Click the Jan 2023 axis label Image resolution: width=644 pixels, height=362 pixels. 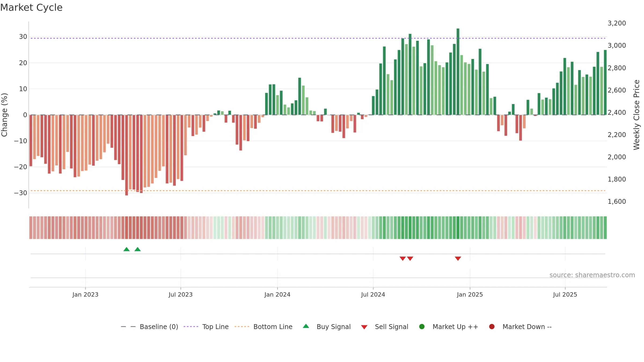coord(85,294)
